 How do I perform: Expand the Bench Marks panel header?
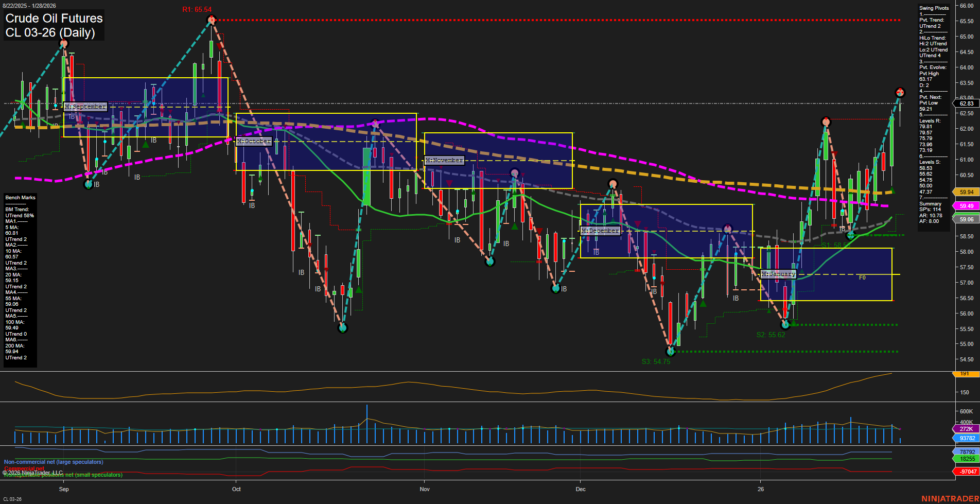(20, 197)
